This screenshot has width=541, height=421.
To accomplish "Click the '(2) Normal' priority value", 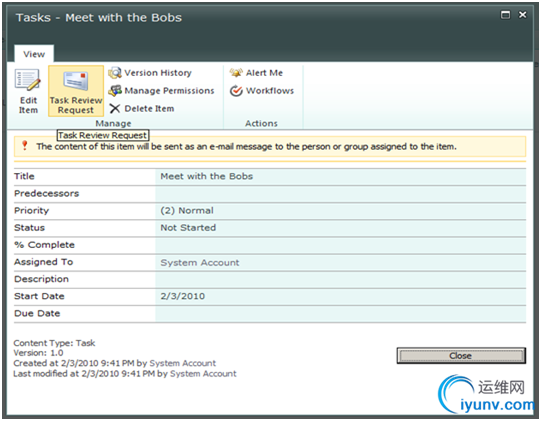I will coord(187,210).
